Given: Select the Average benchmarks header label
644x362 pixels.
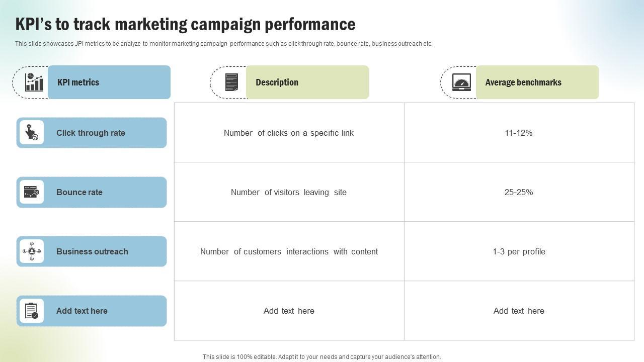Looking at the screenshot, I should (523, 82).
